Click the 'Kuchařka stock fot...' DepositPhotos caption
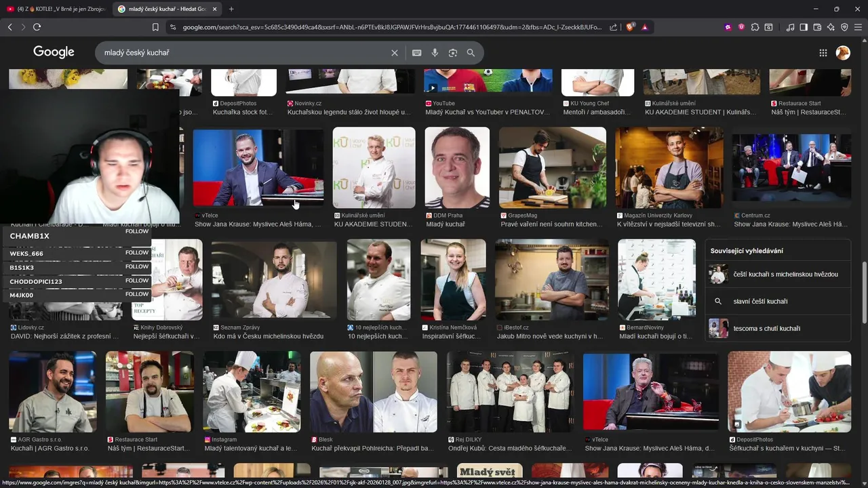868x488 pixels. coord(243,113)
